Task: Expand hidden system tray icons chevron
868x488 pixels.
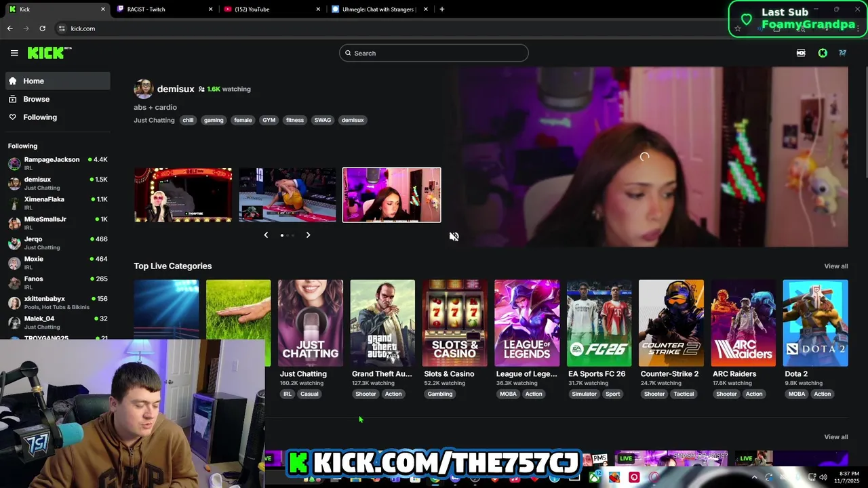Action: [x=754, y=477]
